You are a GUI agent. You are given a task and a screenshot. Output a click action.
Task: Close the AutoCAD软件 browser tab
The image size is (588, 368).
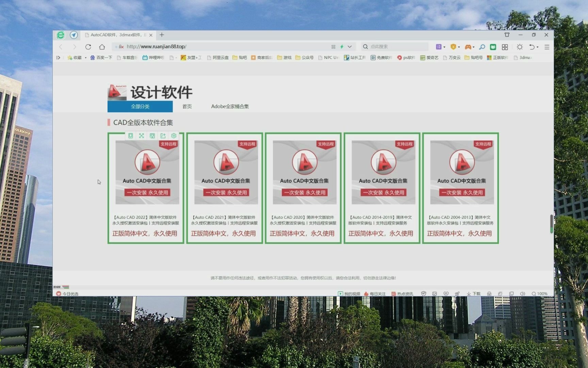151,35
